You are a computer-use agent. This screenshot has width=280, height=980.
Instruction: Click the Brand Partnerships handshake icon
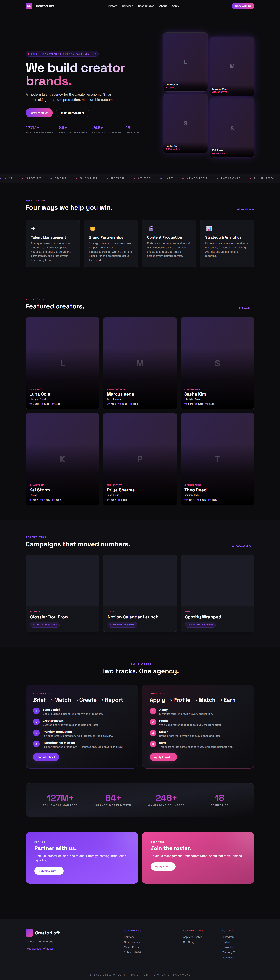click(93, 229)
